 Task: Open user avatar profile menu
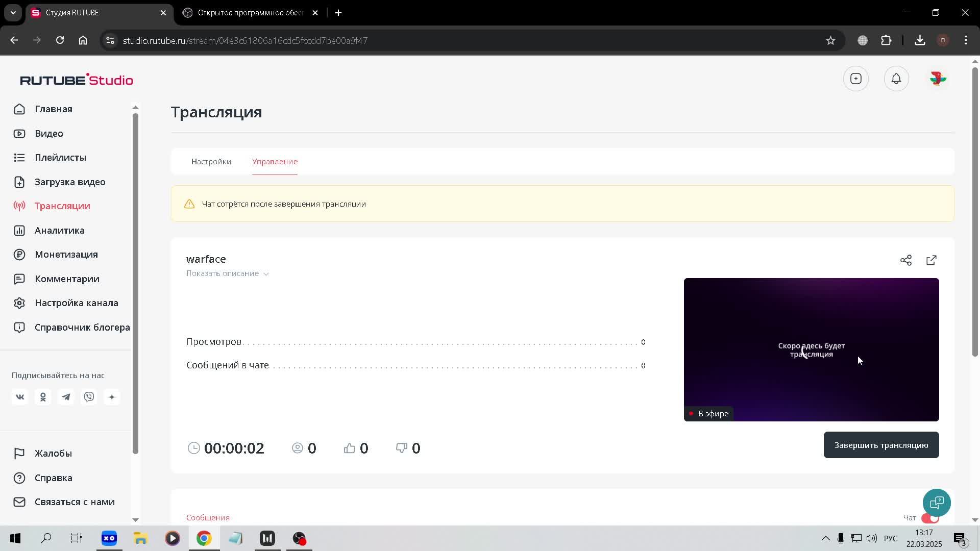tap(938, 79)
